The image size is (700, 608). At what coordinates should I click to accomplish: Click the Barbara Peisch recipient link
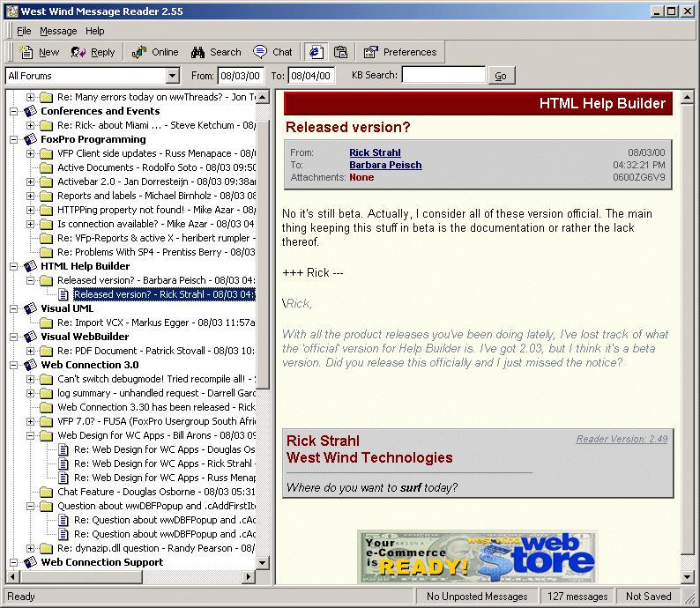click(x=385, y=165)
